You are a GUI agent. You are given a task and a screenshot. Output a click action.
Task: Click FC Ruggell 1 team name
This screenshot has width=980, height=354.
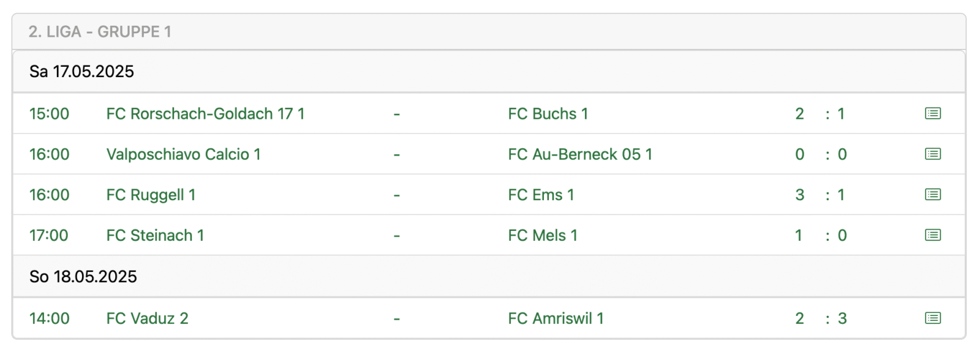(x=151, y=195)
